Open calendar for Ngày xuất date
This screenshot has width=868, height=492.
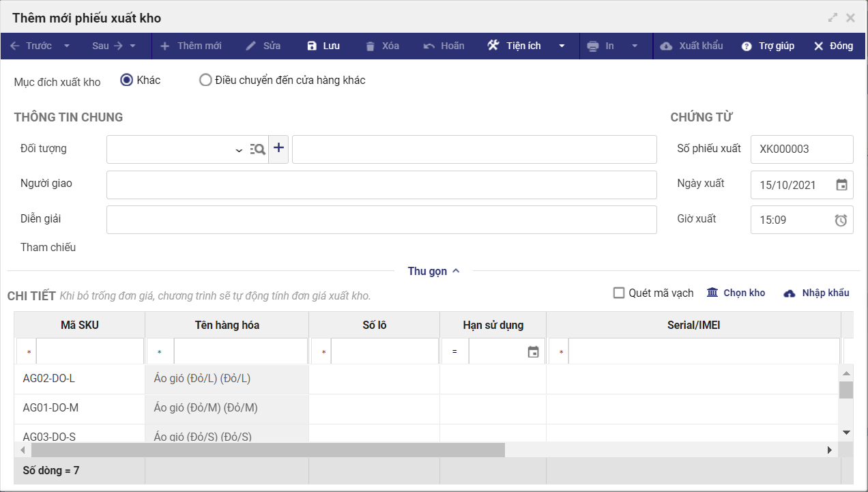[x=842, y=184]
